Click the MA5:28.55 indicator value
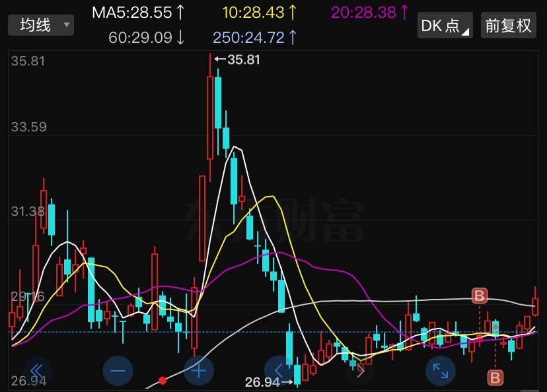Viewport: 547px width, 392px height. pyautogui.click(x=138, y=13)
